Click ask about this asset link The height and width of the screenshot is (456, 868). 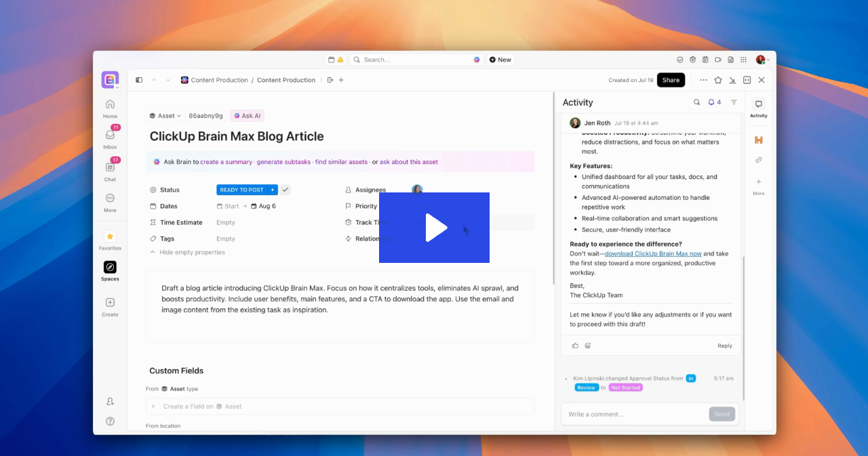click(409, 162)
